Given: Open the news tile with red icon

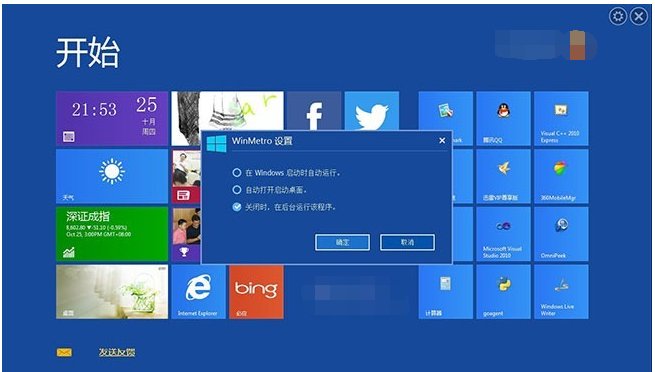Looking at the screenshot, I should 186,176.
